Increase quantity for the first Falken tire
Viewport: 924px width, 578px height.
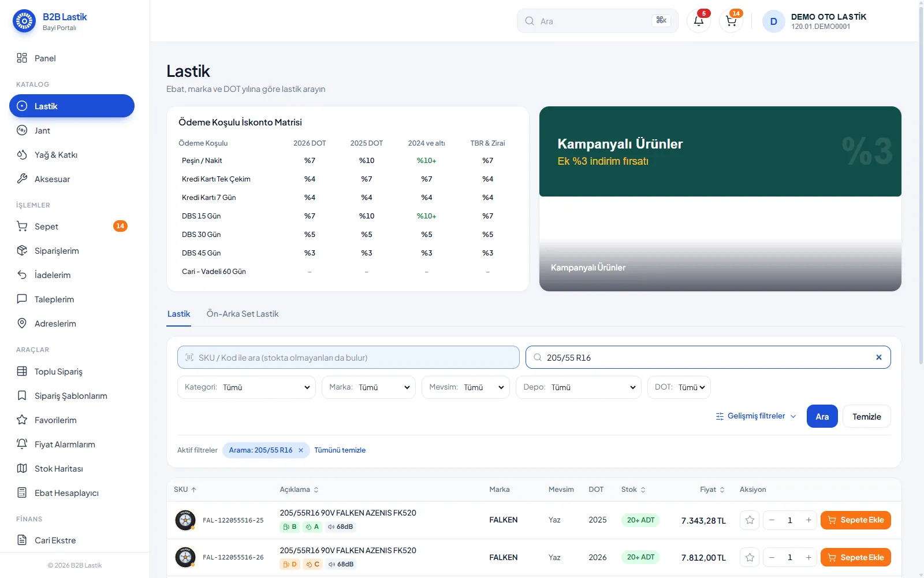click(808, 520)
